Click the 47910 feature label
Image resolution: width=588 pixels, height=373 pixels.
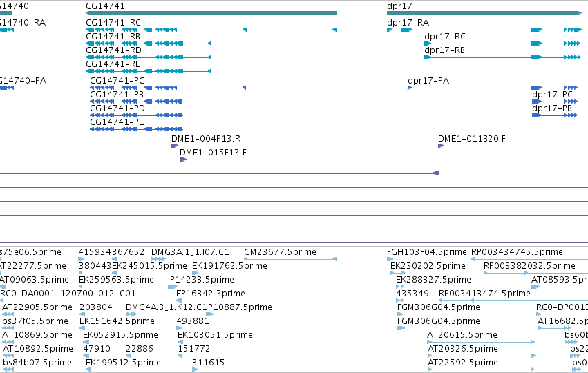[x=97, y=349]
